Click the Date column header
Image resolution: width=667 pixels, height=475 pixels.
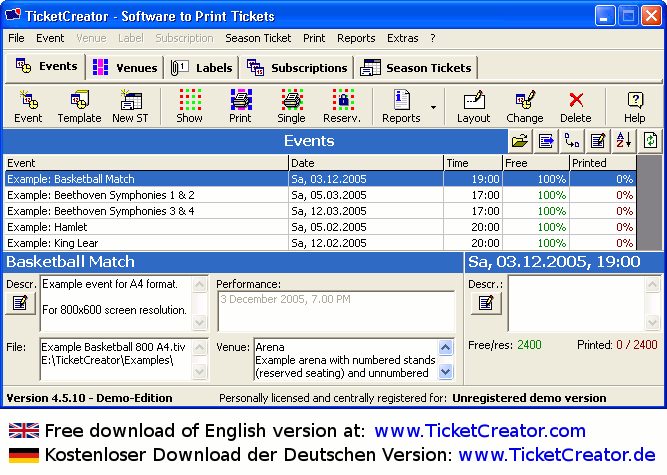pos(366,162)
